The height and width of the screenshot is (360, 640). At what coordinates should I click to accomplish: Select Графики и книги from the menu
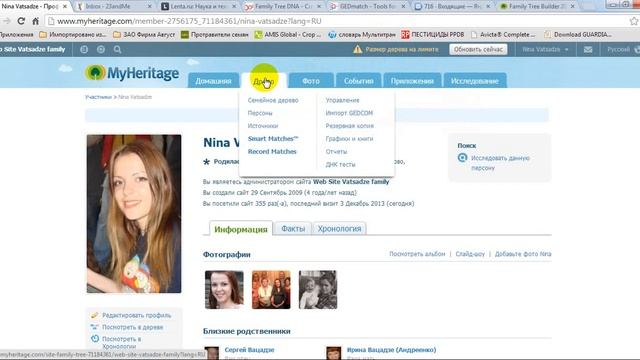coord(349,139)
